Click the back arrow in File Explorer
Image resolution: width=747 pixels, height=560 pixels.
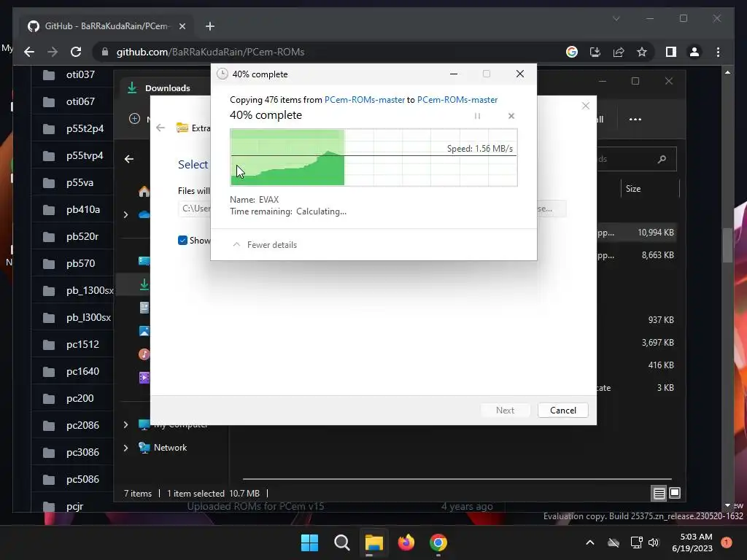pos(129,159)
